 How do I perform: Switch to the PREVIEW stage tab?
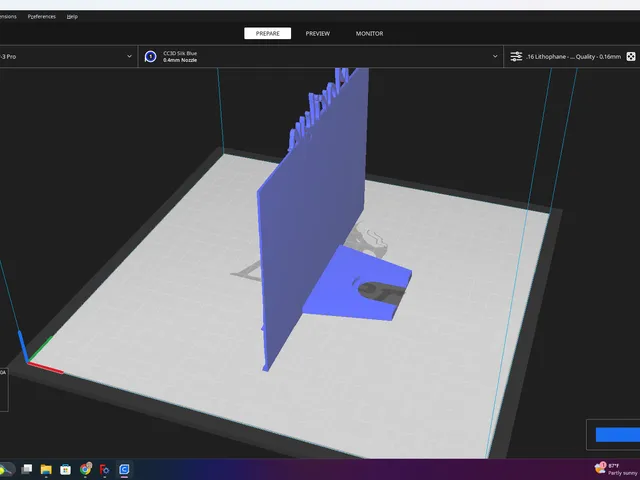coord(318,33)
